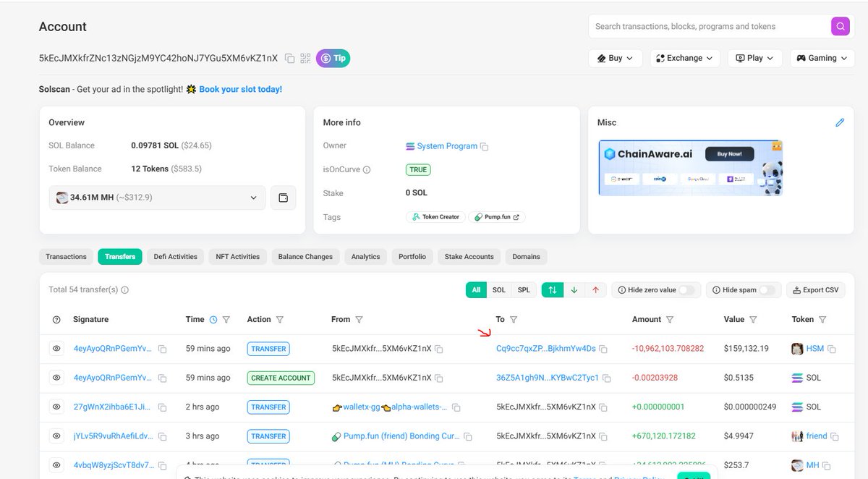Copy System Program owner address

(x=485, y=147)
